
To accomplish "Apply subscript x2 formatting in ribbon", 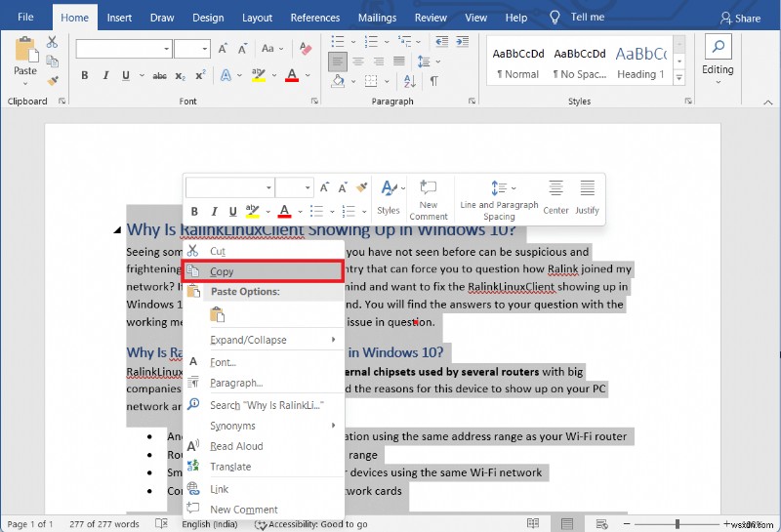I will tap(181, 76).
